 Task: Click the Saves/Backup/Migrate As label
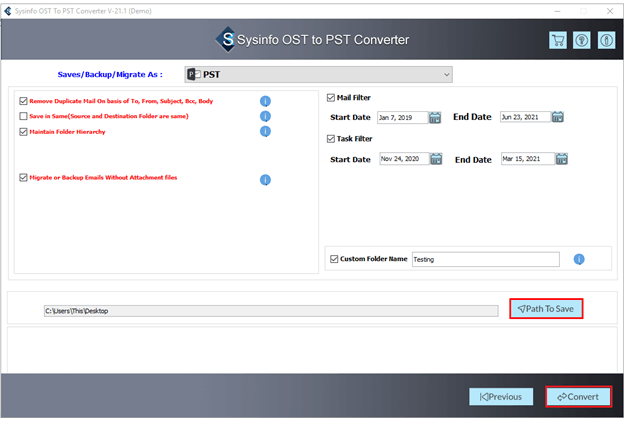[x=110, y=74]
